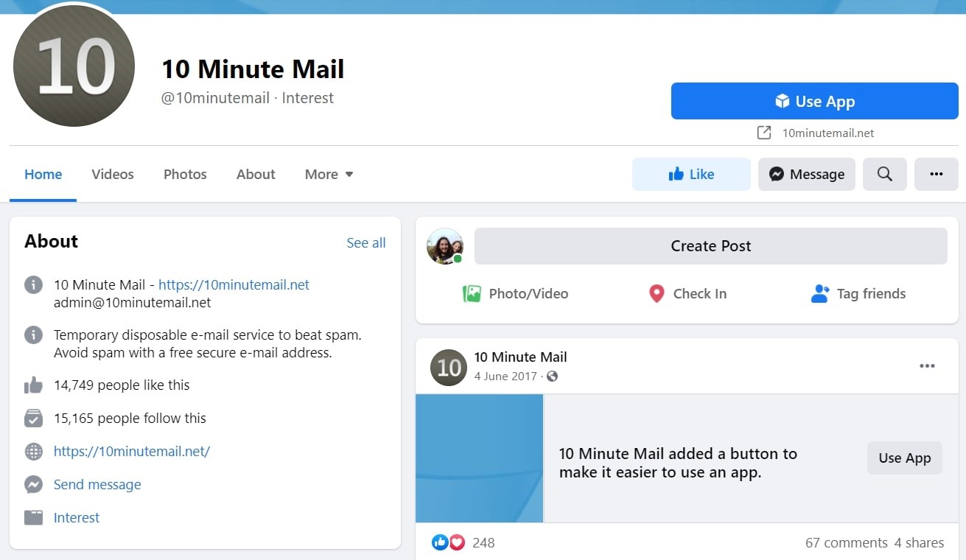Toggle Like on the 10 Minute Mail page
This screenshot has width=966, height=560.
690,174
